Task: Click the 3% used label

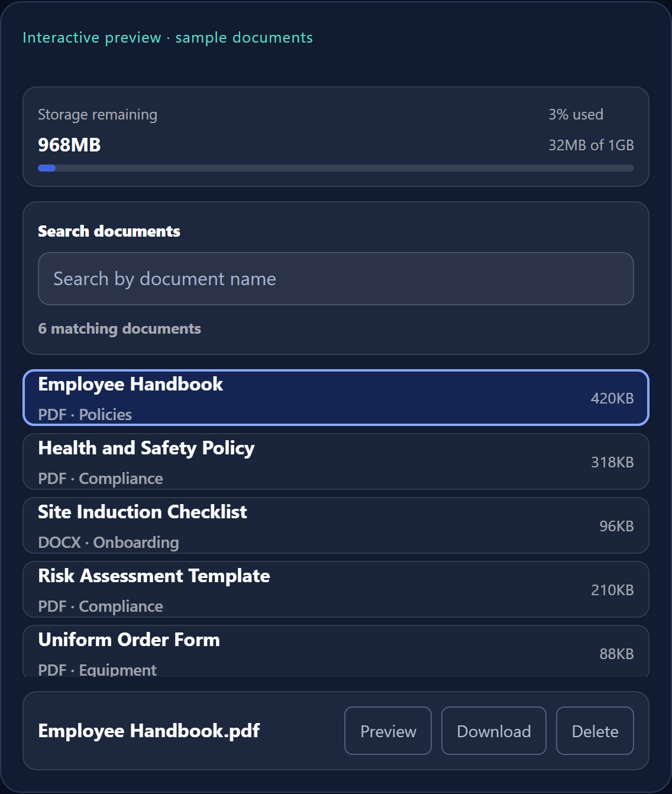Action: pos(576,114)
